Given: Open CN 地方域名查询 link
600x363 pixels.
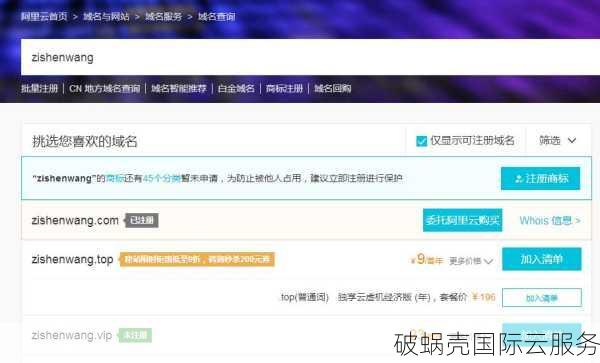Looking at the screenshot, I should (104, 88).
